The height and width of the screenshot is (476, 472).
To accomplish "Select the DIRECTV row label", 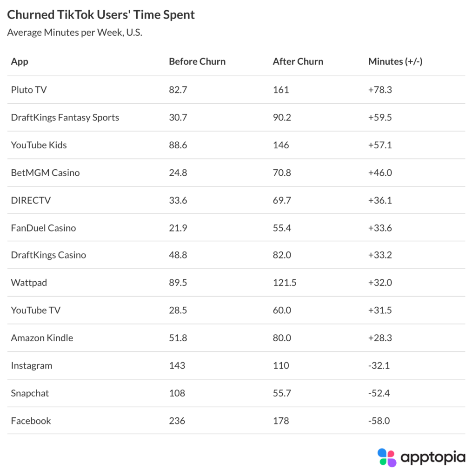I will pyautogui.click(x=31, y=200).
